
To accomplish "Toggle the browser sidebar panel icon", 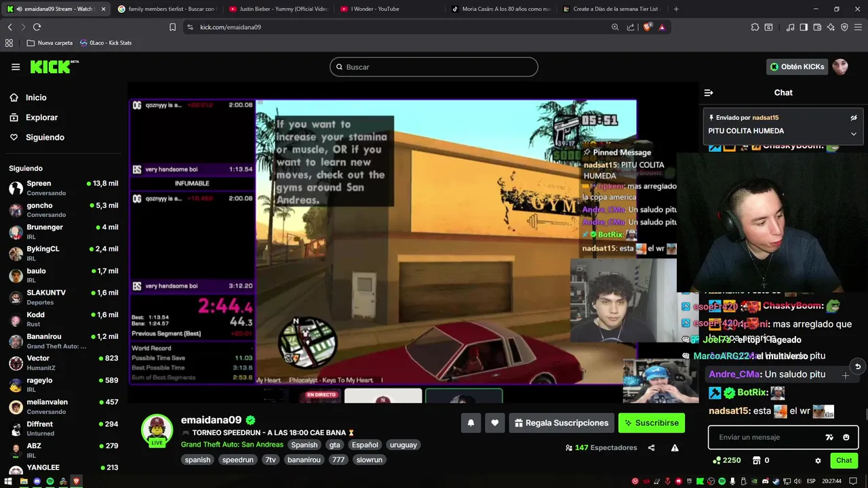I will tap(804, 27).
